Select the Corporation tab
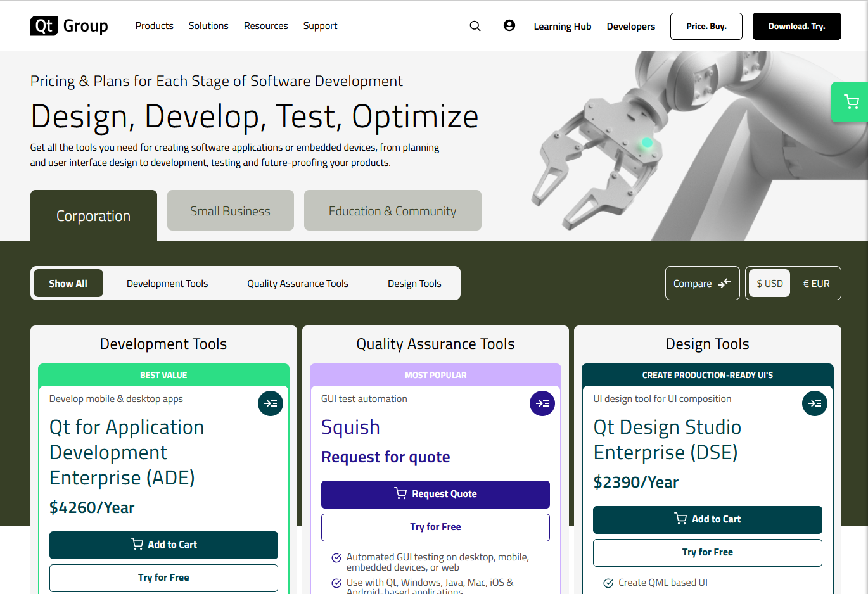Viewport: 868px width, 594px height. click(x=94, y=215)
